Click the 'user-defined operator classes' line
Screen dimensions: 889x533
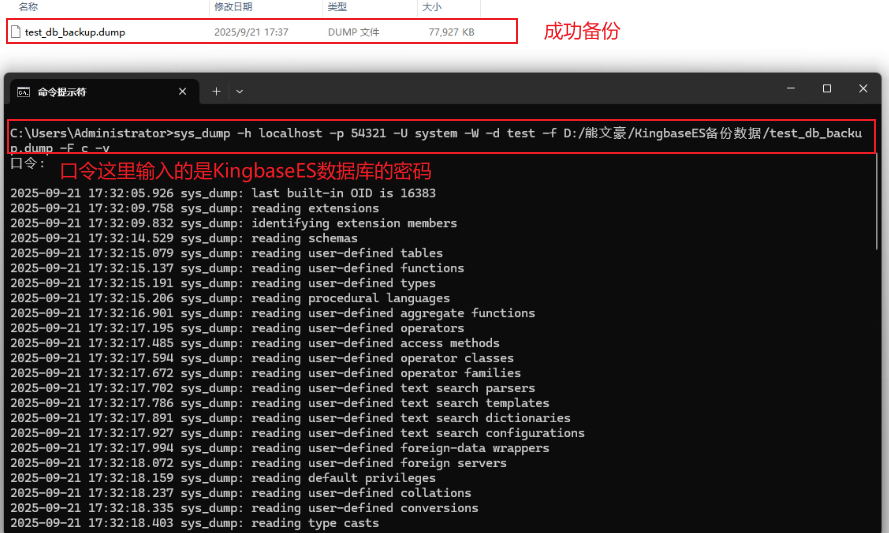262,358
